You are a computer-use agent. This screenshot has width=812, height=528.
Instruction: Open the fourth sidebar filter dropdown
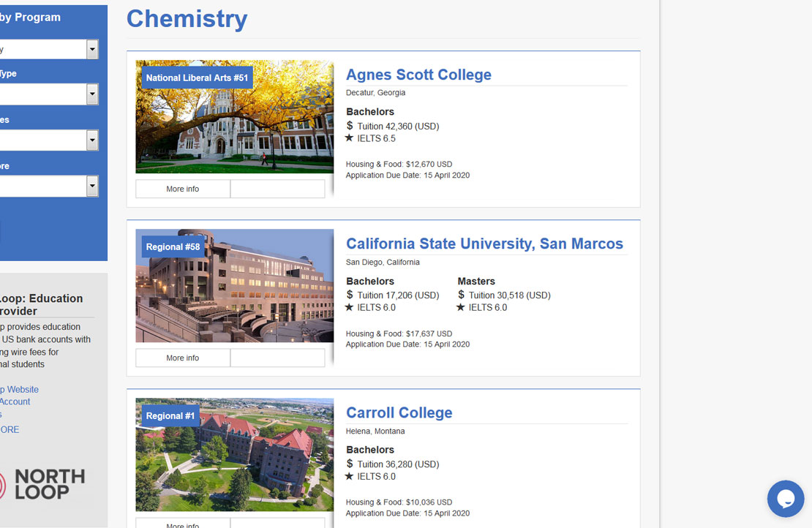pyautogui.click(x=92, y=186)
